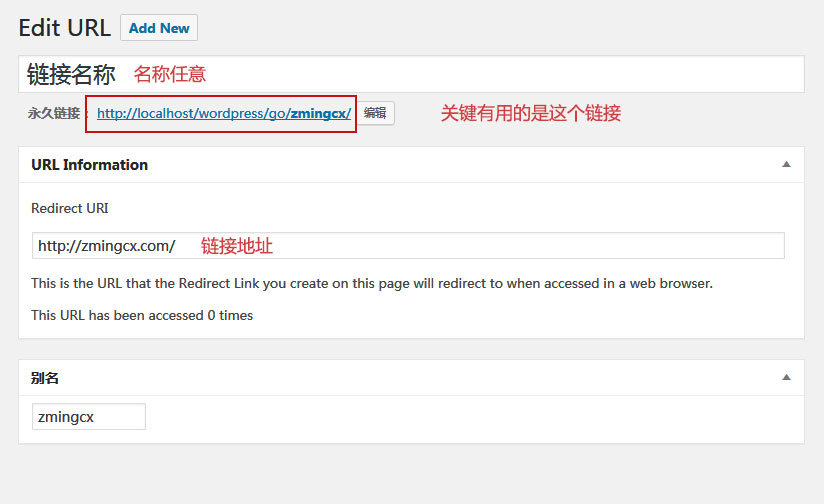This screenshot has width=824, height=504.
Task: Click the URL Information panel heading
Action: 89,165
